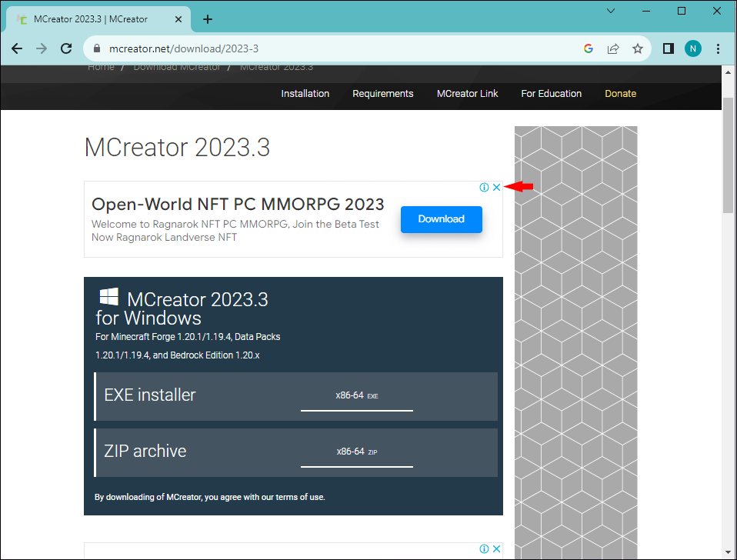Open the tab search chevron
The image size is (737, 560).
[611, 11]
